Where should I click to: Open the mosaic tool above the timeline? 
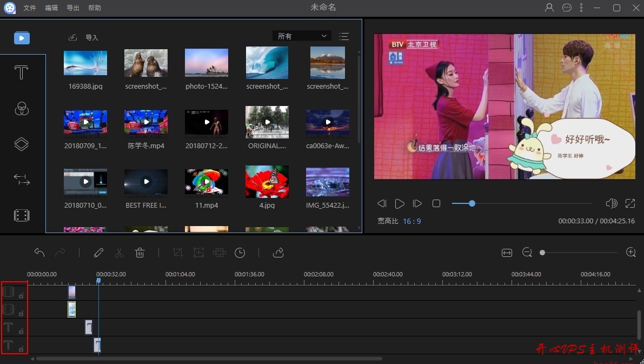click(x=219, y=253)
